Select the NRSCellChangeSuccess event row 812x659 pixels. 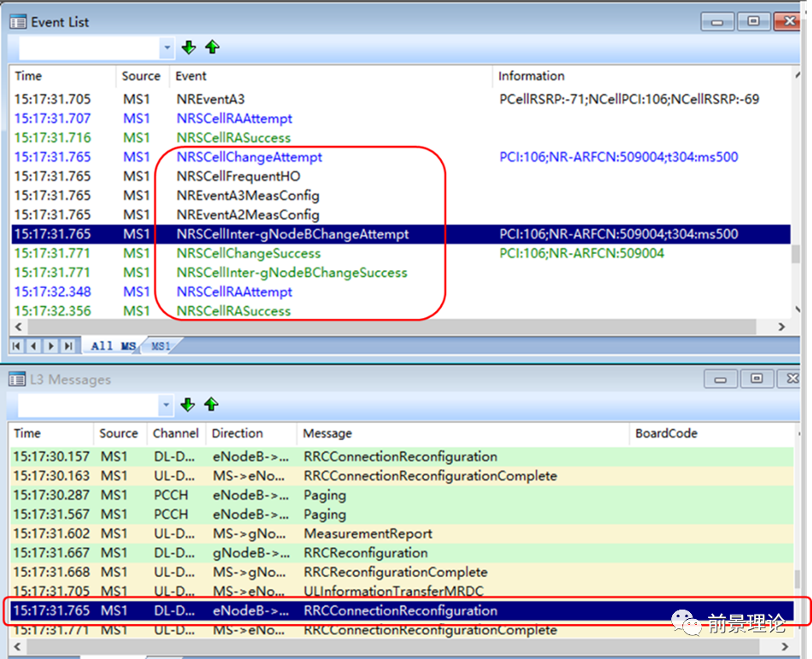click(401, 253)
